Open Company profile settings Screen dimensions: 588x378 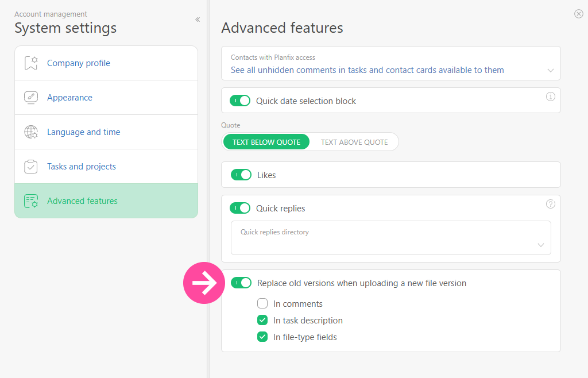click(x=106, y=63)
